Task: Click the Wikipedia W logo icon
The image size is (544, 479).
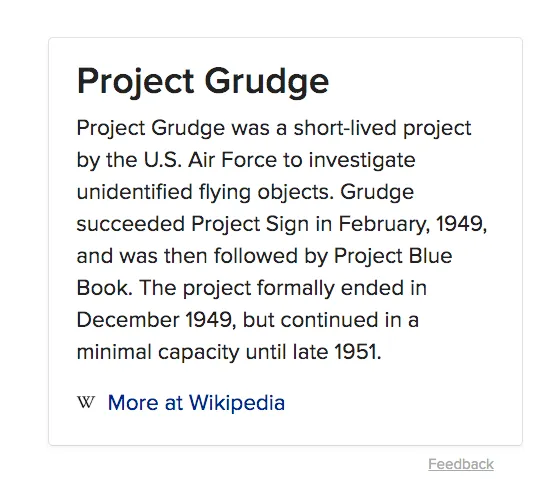Action: (x=86, y=402)
